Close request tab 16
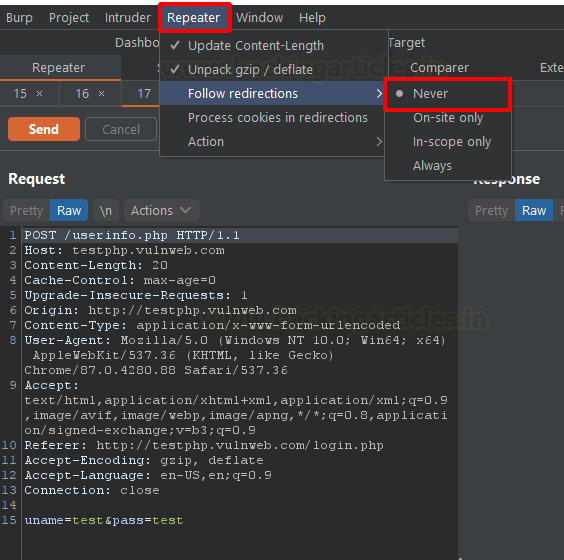564x560 pixels. click(101, 94)
